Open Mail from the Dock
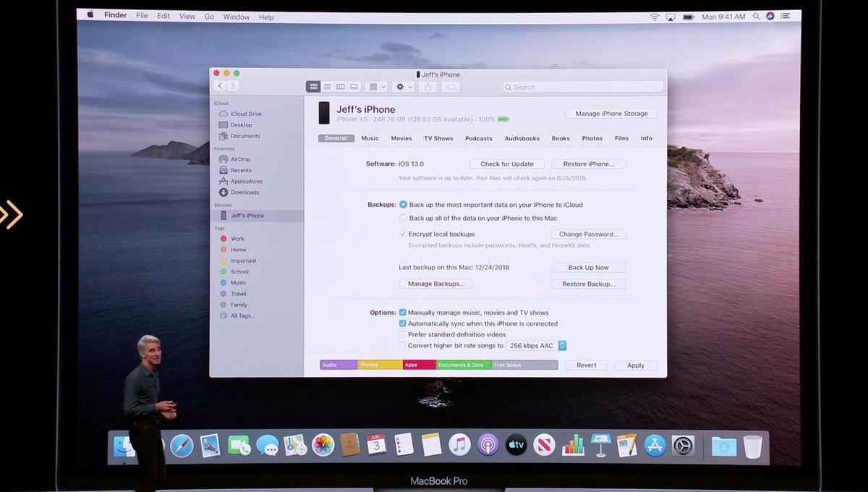 coord(210,445)
